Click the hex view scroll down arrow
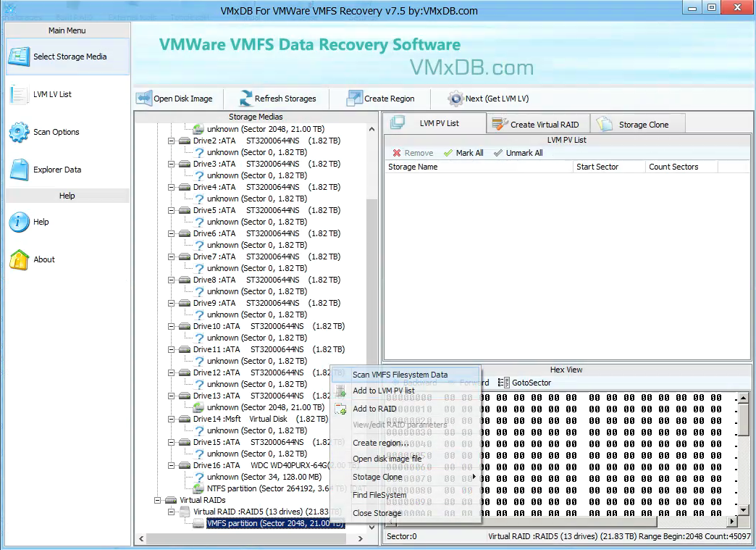756x550 pixels. [x=743, y=509]
